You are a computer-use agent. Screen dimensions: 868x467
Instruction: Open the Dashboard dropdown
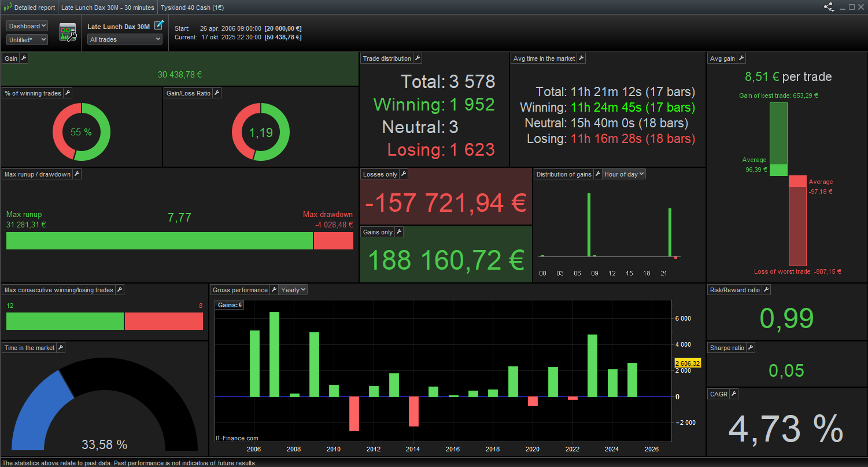27,26
